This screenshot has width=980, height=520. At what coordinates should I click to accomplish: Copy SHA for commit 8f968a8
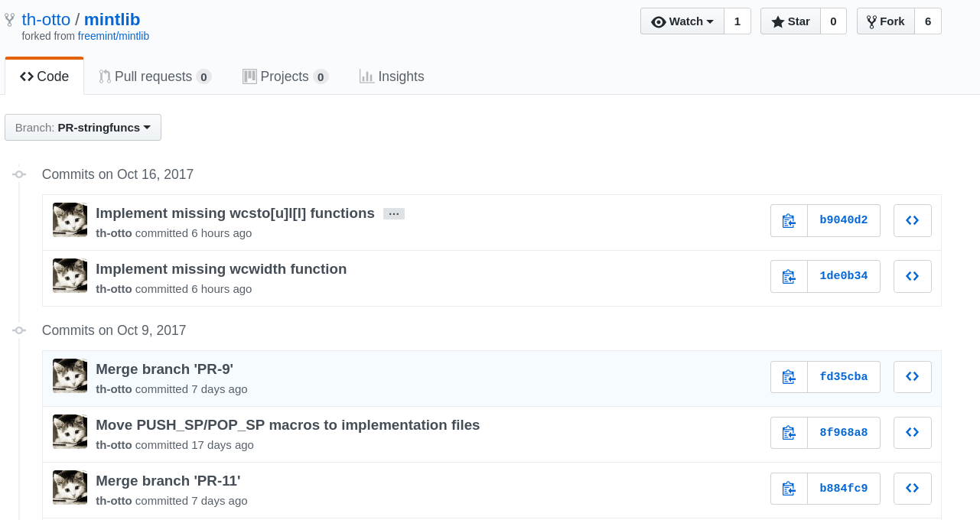[789, 433]
